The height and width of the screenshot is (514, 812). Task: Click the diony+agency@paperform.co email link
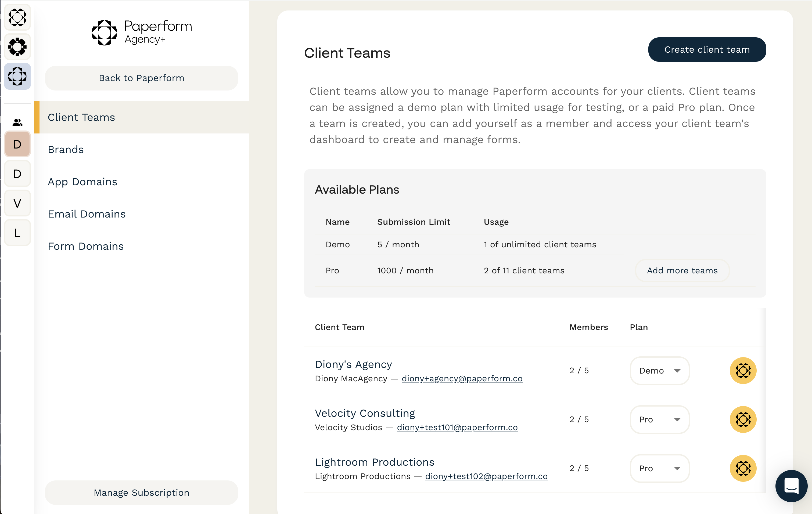462,378
